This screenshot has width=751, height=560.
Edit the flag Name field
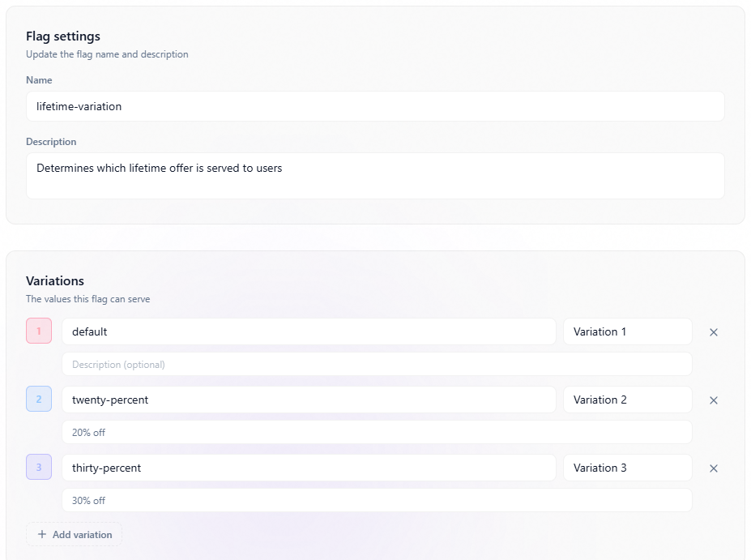coord(375,106)
